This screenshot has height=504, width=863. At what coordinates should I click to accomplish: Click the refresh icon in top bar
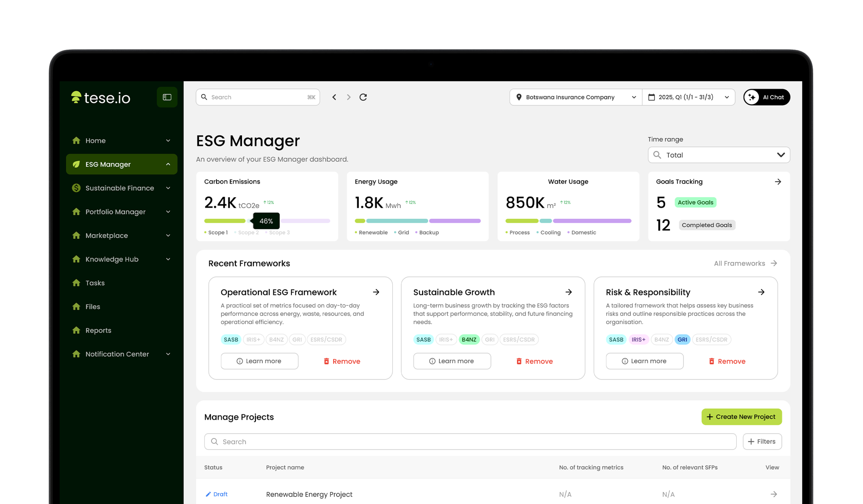pyautogui.click(x=363, y=97)
